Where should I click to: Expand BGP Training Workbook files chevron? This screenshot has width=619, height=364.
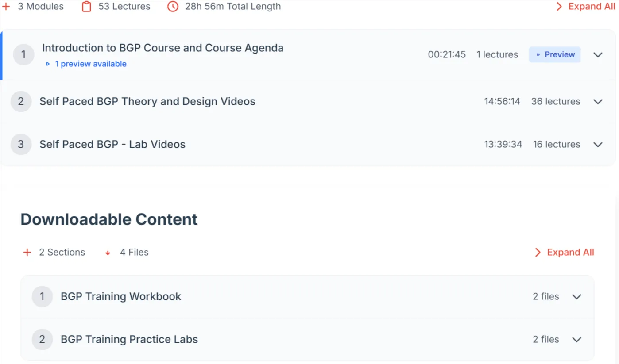click(576, 297)
